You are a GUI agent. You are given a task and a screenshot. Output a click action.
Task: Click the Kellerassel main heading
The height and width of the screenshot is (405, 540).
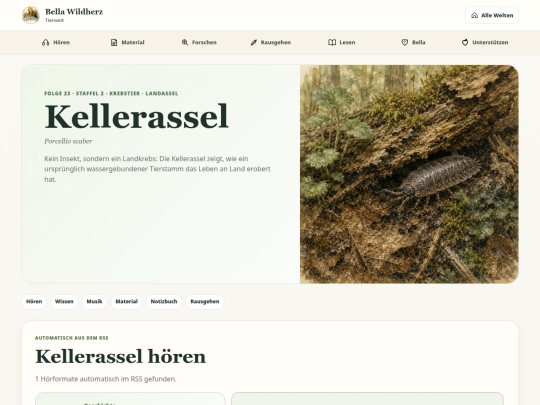[x=136, y=116]
